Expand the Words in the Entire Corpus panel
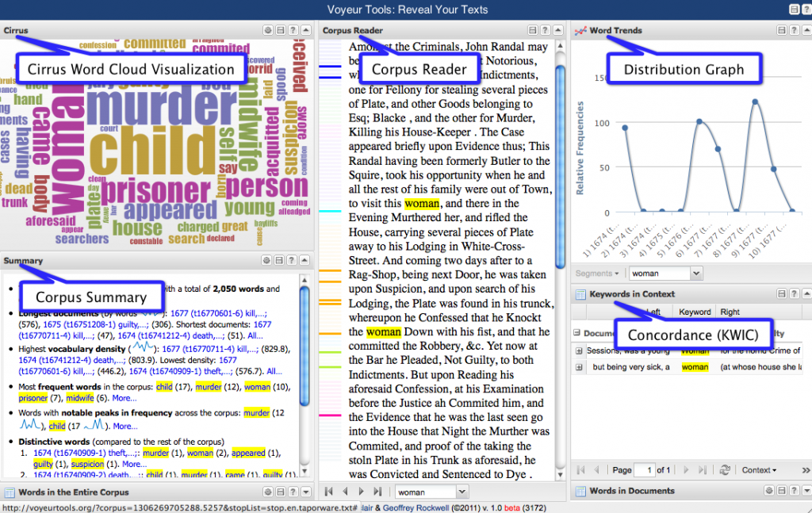Screen dimensions: 812x513 click(306, 492)
